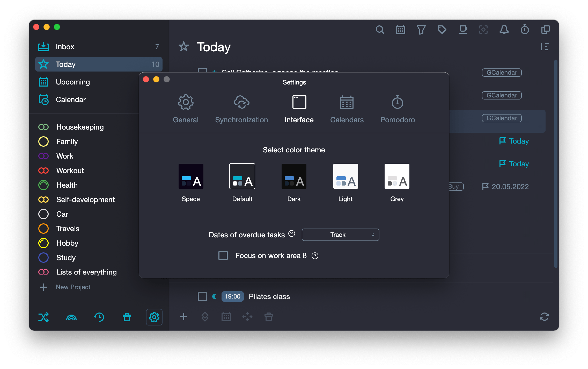
Task: Select Today in sidebar
Action: pyautogui.click(x=99, y=64)
